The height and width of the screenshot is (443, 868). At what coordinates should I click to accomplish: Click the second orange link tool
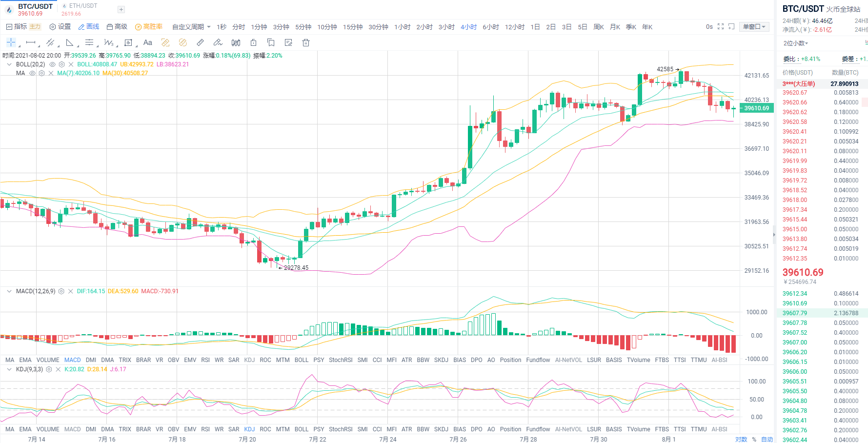point(183,42)
